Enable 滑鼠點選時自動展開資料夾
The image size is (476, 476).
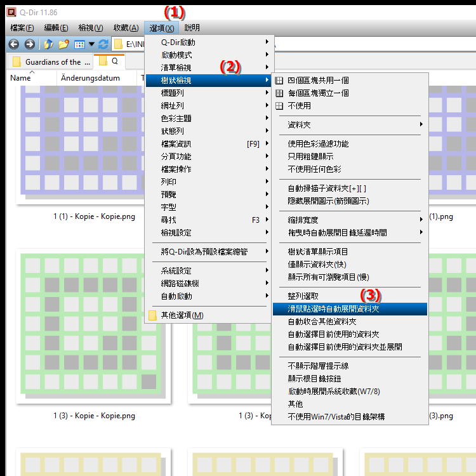350,309
